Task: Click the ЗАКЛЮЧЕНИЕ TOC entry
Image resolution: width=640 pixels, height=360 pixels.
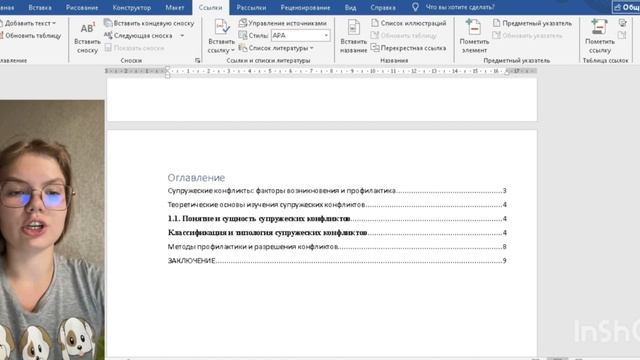Action: click(337, 260)
